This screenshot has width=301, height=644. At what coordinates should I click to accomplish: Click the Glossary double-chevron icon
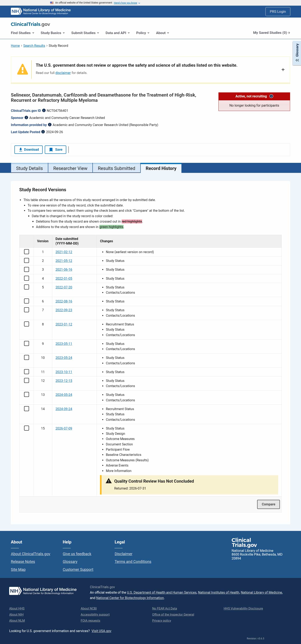(297, 60)
